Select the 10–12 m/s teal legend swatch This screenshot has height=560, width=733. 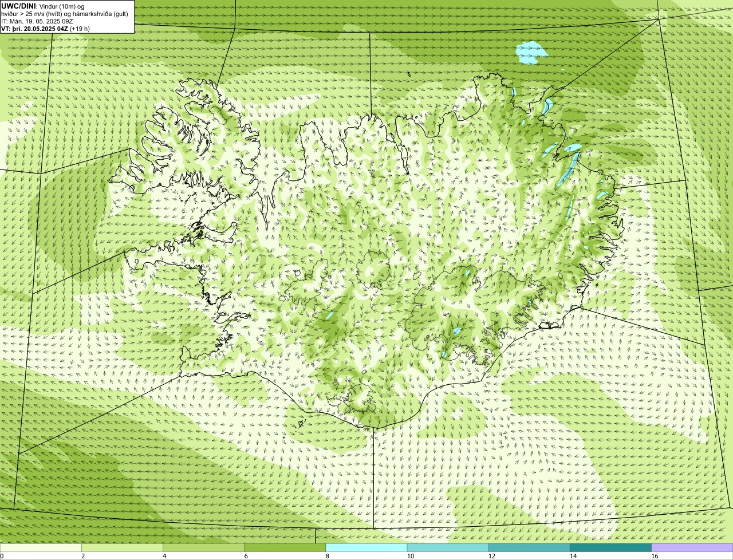coord(448,548)
